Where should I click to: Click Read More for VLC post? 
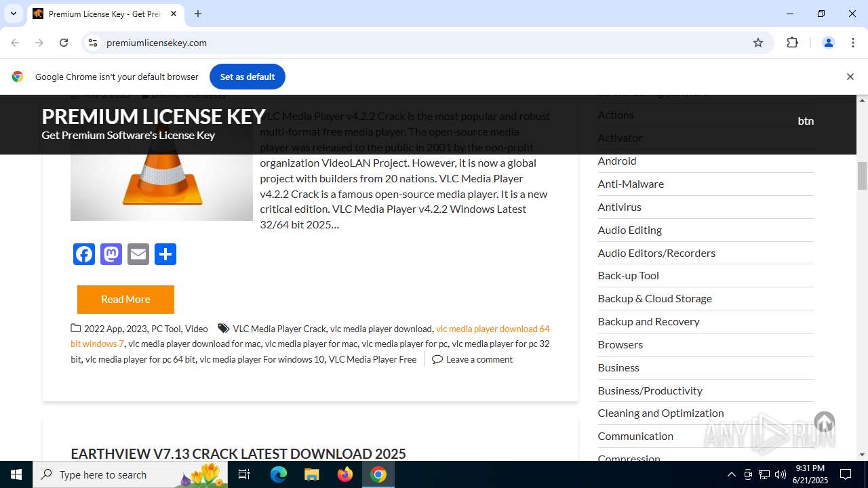[x=125, y=299]
